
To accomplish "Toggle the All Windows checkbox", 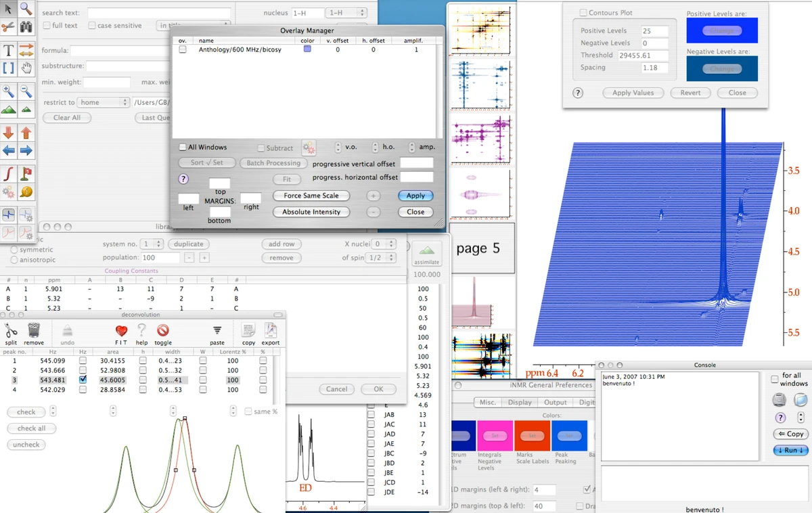I will pyautogui.click(x=183, y=147).
